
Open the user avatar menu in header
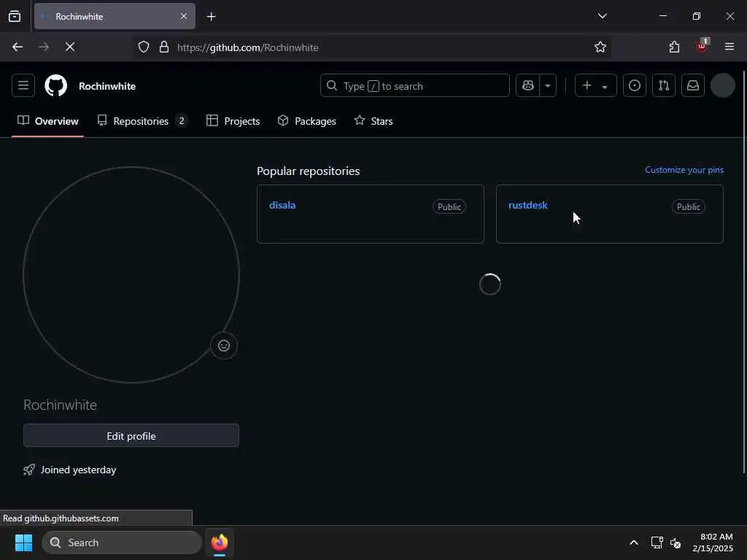(x=722, y=86)
